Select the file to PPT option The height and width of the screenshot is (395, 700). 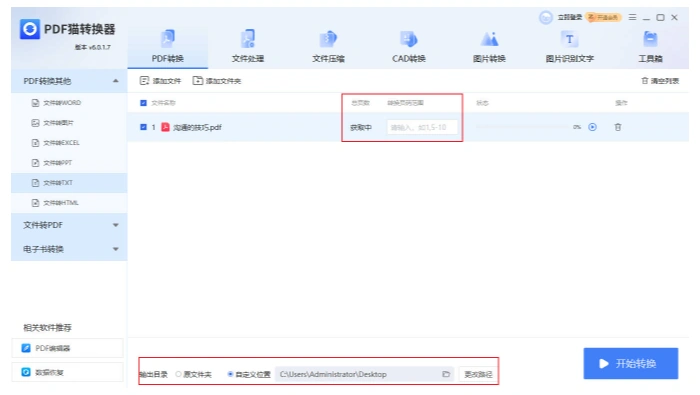(x=69, y=163)
